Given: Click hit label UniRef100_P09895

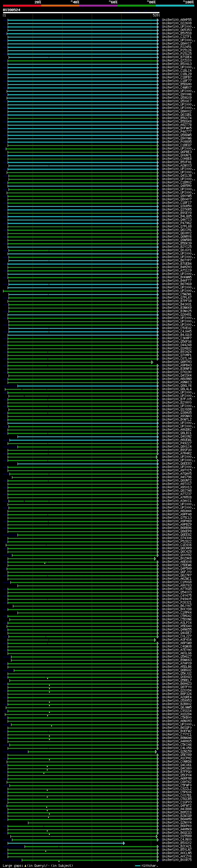Looking at the screenshot, I should coord(177,142).
